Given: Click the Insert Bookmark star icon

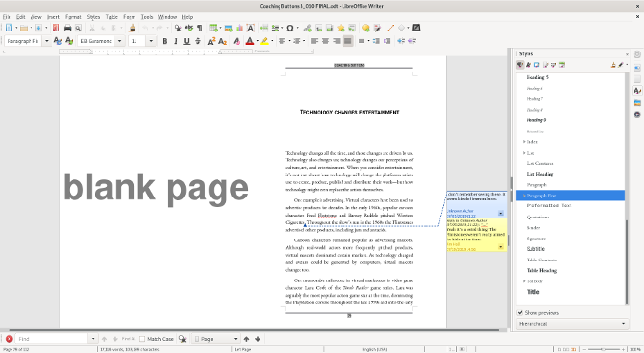Looking at the screenshot, I should 341,28.
